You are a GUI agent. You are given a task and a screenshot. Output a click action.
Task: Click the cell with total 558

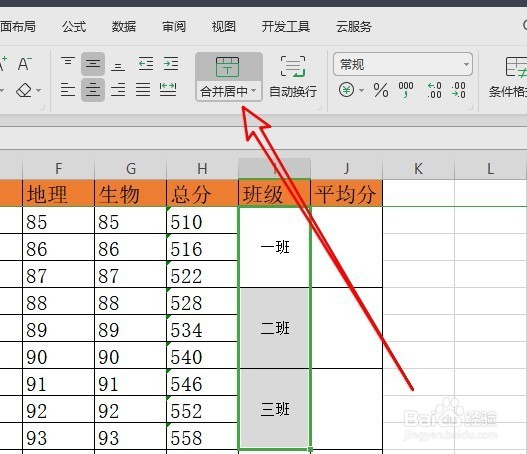tap(202, 436)
